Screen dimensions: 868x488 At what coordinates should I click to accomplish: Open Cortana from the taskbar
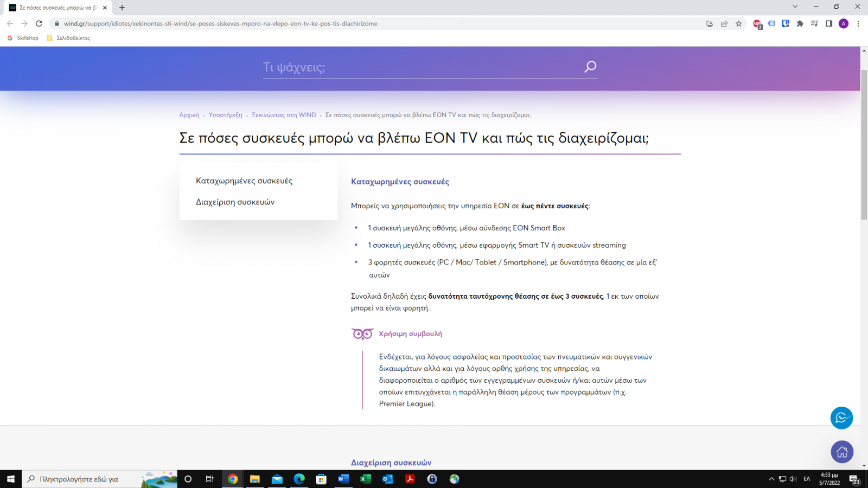pyautogui.click(x=188, y=479)
